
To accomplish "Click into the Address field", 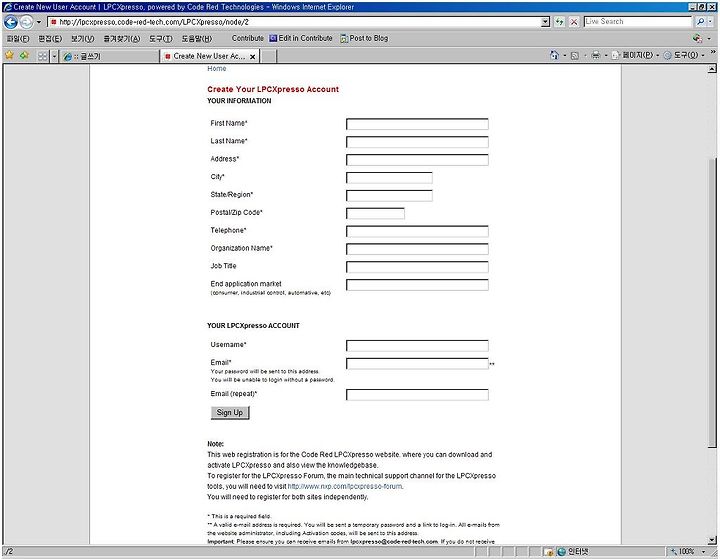I will [417, 159].
